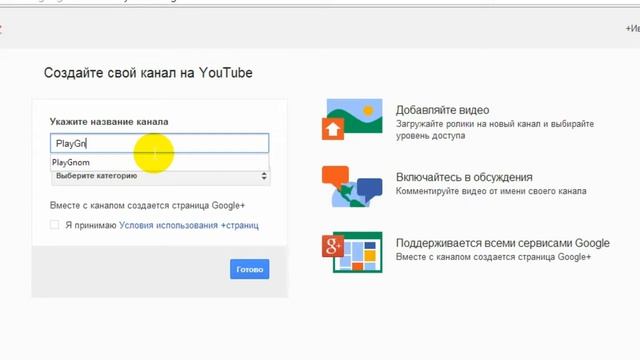Open the 'Выберите категорию' category dropdown
Viewport: 640px width, 360px height.
(x=160, y=176)
